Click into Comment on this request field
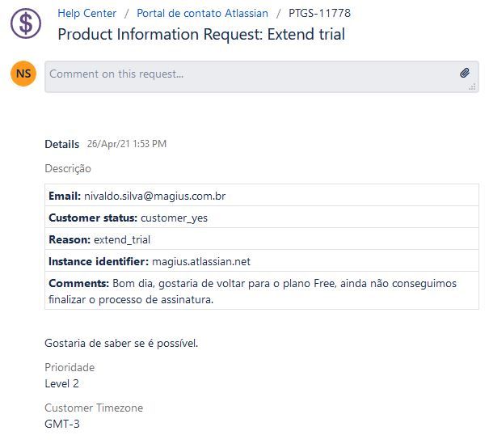The height and width of the screenshot is (448, 489). [262, 77]
